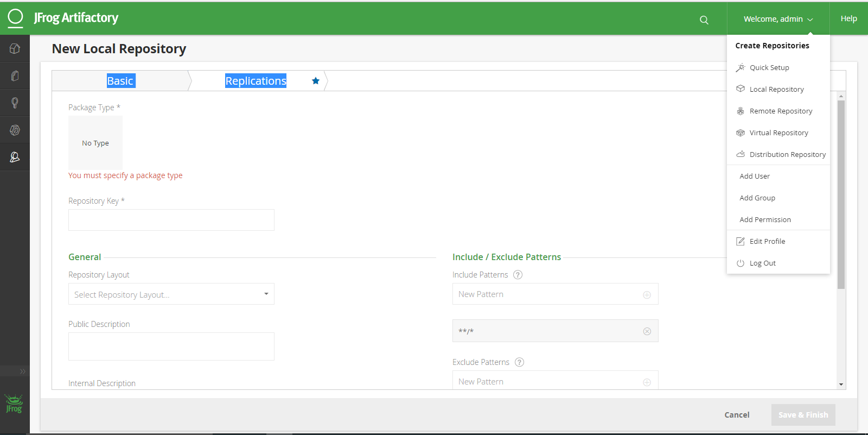Click the JFrog frog logo at bottom
Screen dimensions: 868x435
(x=14, y=404)
